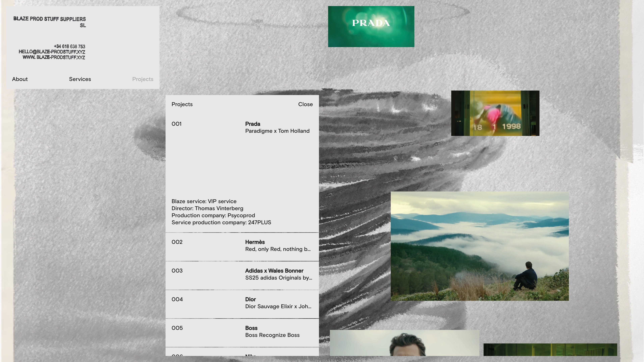The image size is (644, 362).
Task: Close the Projects panel
Action: click(x=305, y=104)
